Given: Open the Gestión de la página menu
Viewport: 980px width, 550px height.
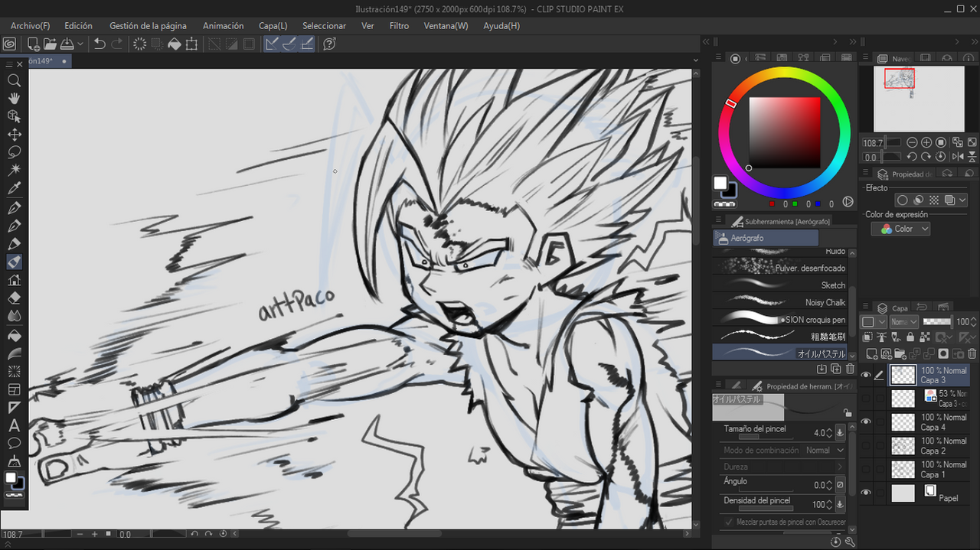Looking at the screenshot, I should (148, 26).
